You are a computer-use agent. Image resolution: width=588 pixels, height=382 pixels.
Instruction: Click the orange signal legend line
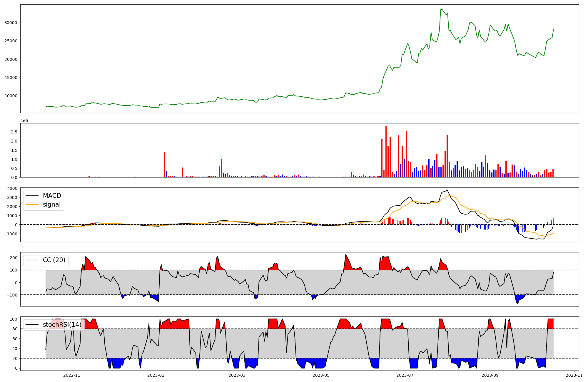pos(32,205)
